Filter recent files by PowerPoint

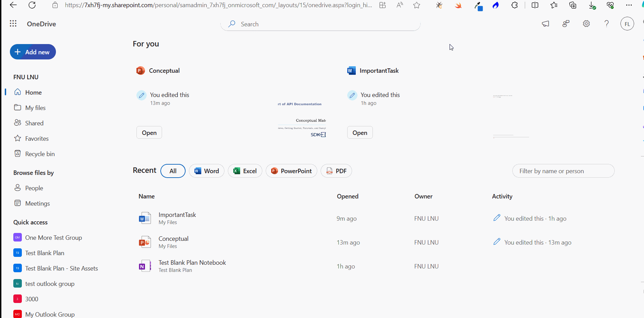coord(291,171)
